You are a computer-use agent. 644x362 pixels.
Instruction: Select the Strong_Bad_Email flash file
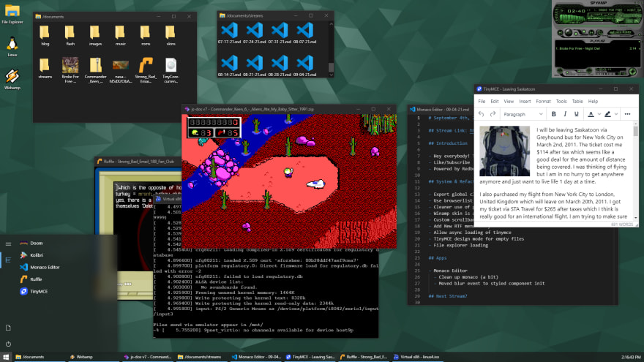click(146, 70)
